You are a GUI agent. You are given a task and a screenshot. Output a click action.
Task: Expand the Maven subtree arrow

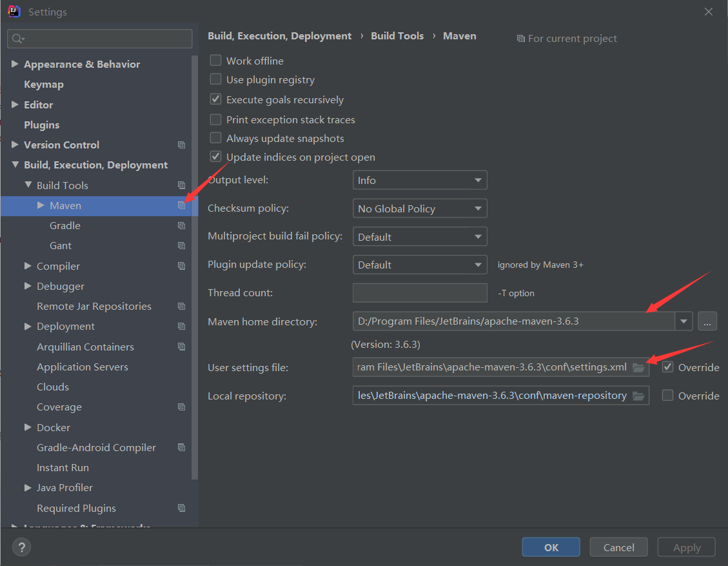(x=41, y=205)
